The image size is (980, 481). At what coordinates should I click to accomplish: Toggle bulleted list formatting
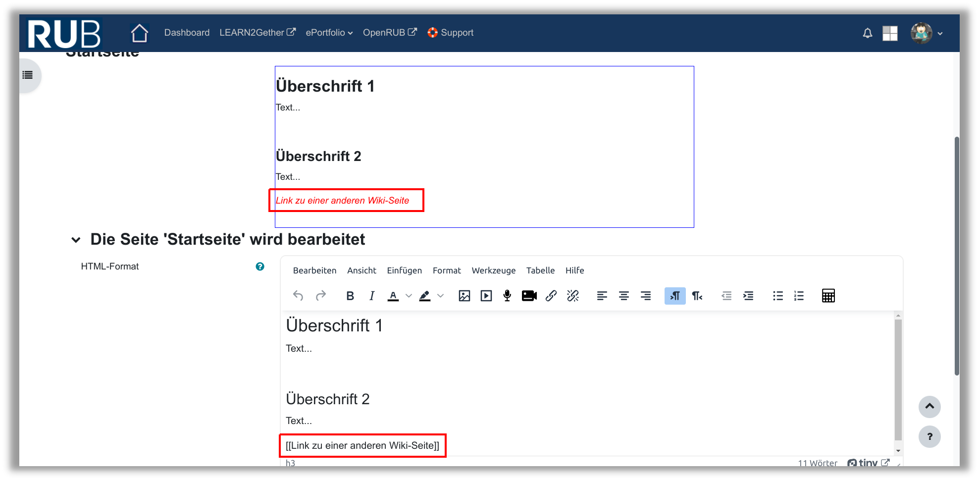pos(777,296)
